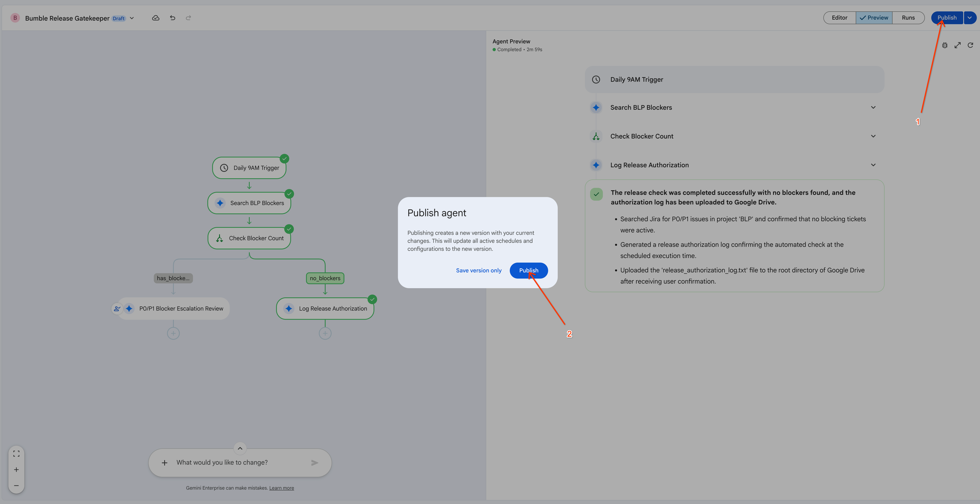This screenshot has height=504, width=980.
Task: Click the has_blocke... branch label
Action: pos(173,278)
